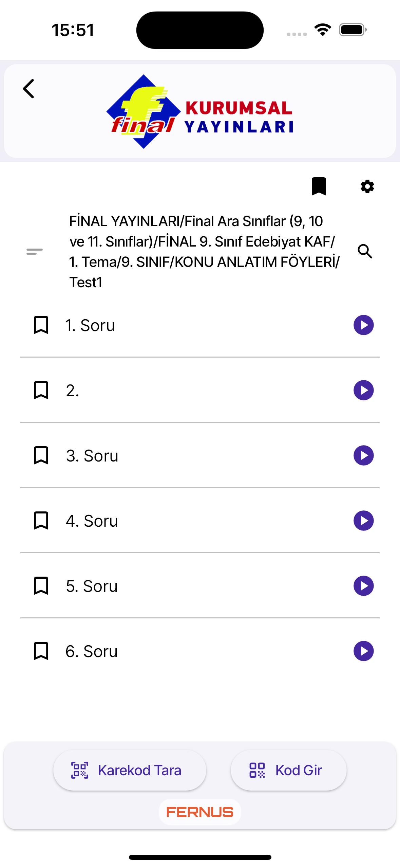400x868 pixels.
Task: Bookmark question 2.
Action: tap(41, 390)
